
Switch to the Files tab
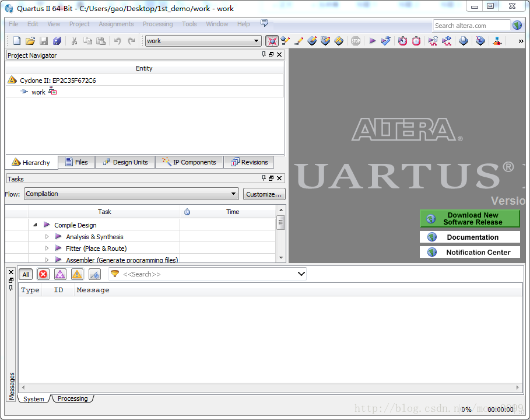(x=77, y=162)
